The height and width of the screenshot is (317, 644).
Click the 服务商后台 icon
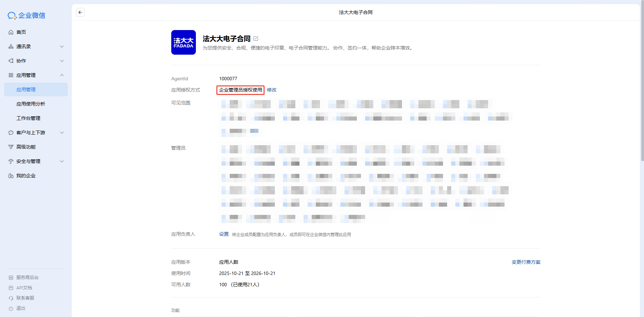pos(11,278)
